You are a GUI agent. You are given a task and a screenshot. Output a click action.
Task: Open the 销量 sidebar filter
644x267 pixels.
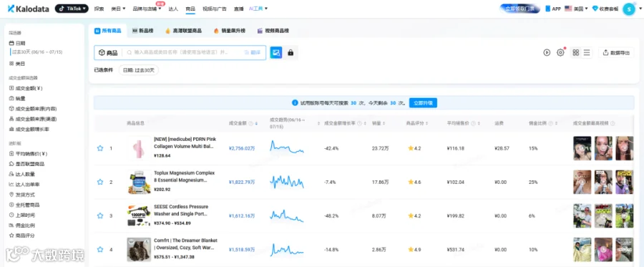(x=17, y=98)
